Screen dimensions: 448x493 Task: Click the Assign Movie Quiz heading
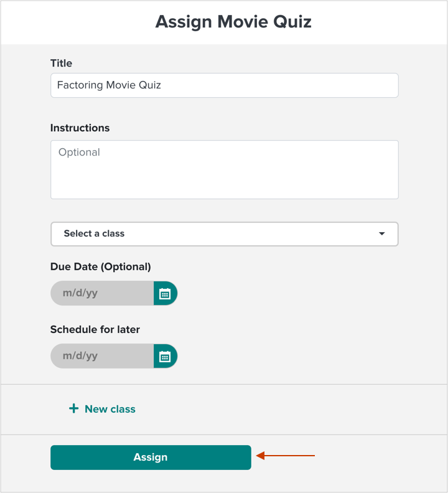pyautogui.click(x=233, y=22)
